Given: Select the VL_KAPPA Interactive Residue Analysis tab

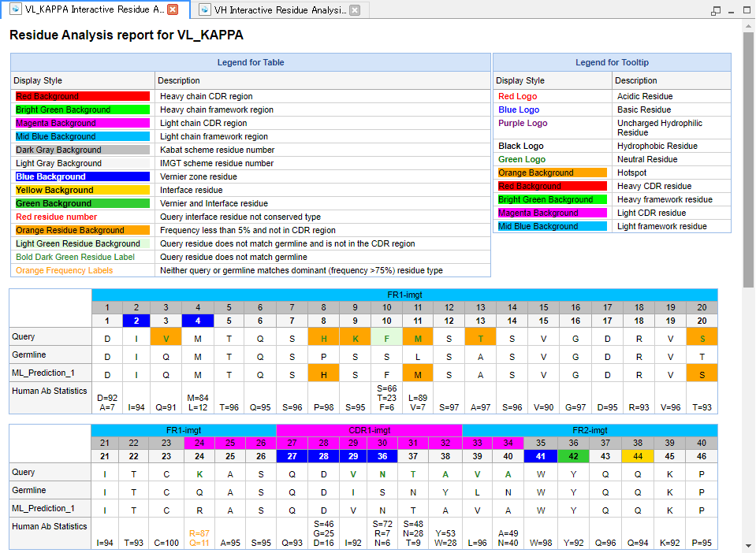Looking at the screenshot, I should pyautogui.click(x=93, y=10).
